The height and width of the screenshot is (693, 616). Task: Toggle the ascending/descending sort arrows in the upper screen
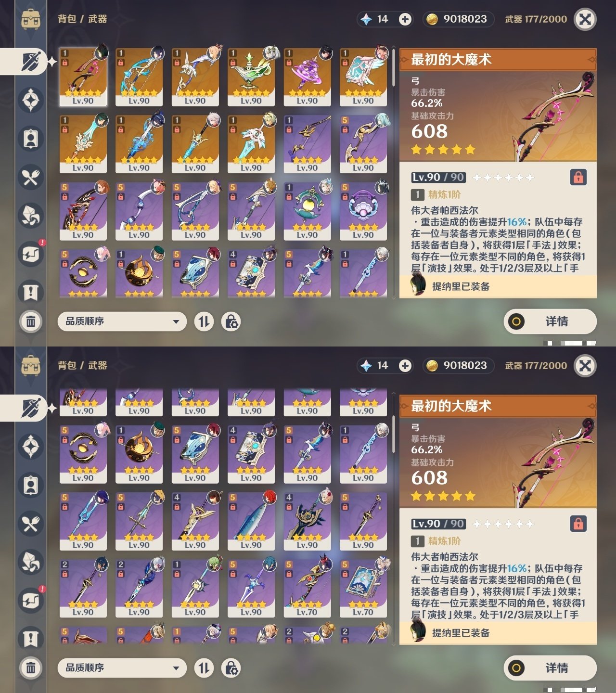click(204, 321)
